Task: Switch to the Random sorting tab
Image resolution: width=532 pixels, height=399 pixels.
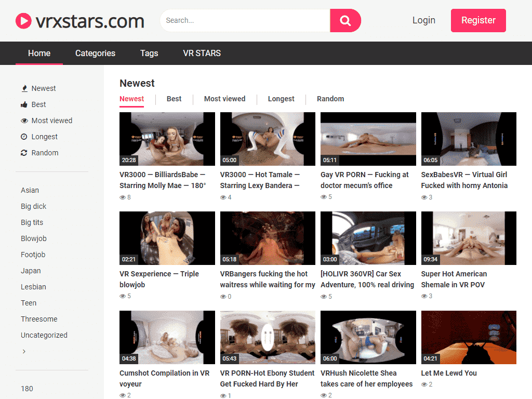Action: click(x=330, y=99)
